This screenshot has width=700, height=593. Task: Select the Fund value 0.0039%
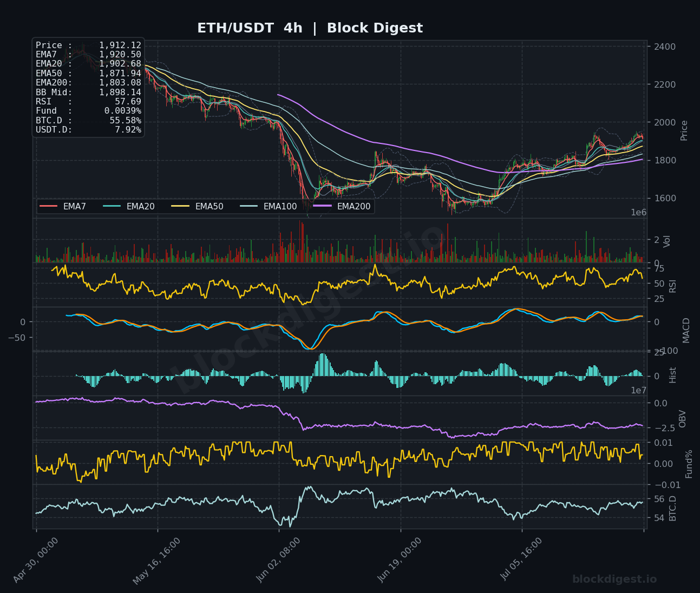123,111
